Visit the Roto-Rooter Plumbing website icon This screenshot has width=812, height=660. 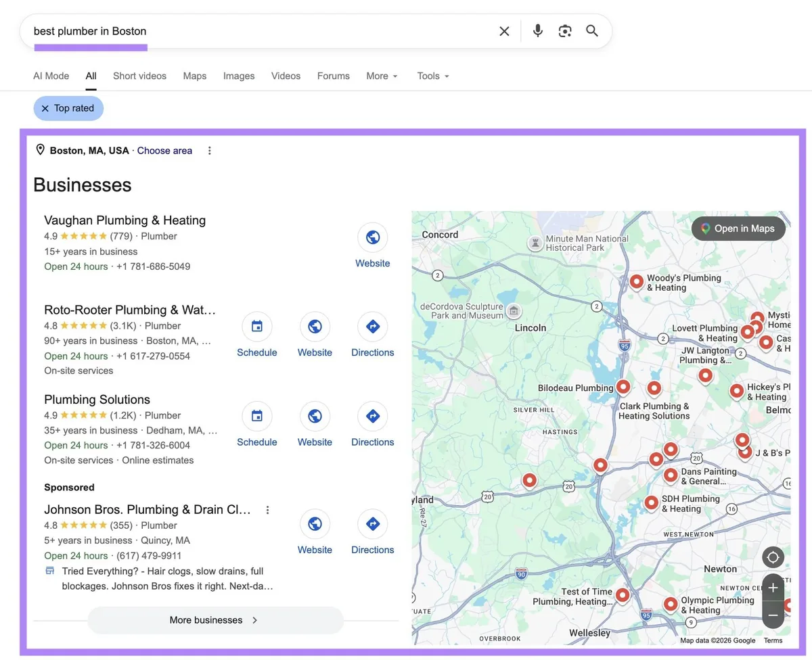pyautogui.click(x=315, y=327)
